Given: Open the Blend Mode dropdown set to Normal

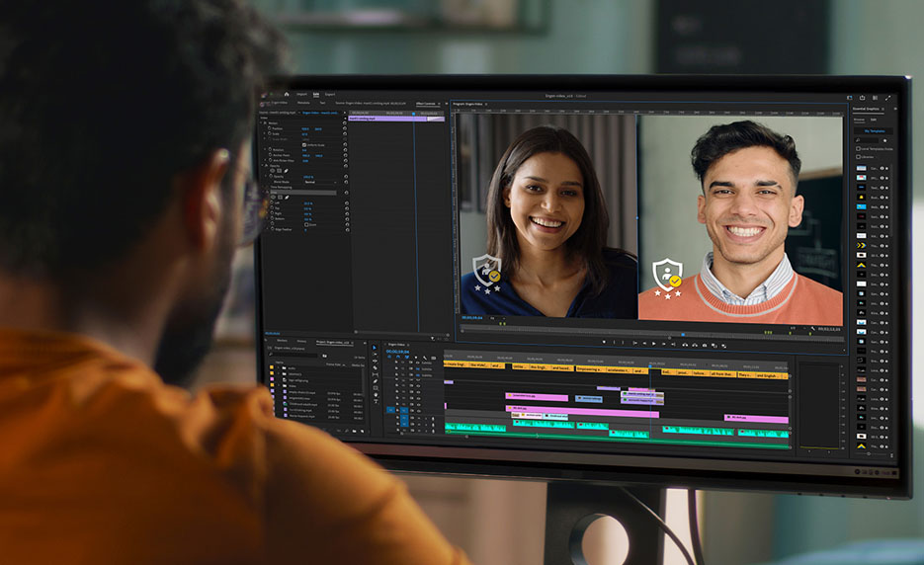Looking at the screenshot, I should click(x=319, y=182).
